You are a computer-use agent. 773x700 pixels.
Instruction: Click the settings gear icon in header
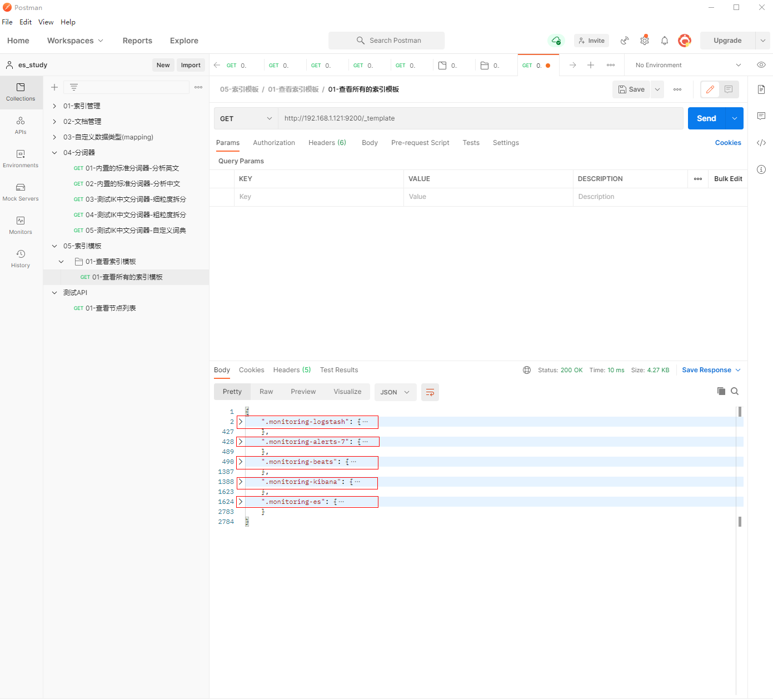(645, 41)
